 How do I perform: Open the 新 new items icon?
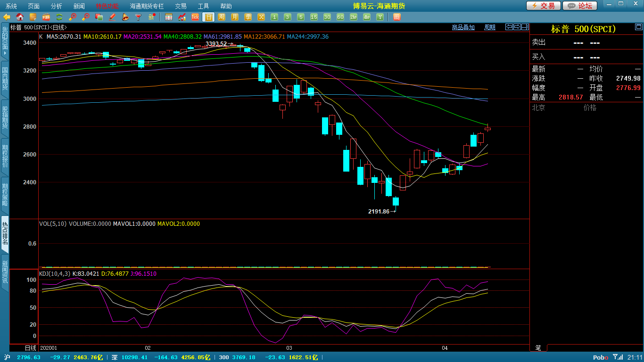click(x=152, y=17)
